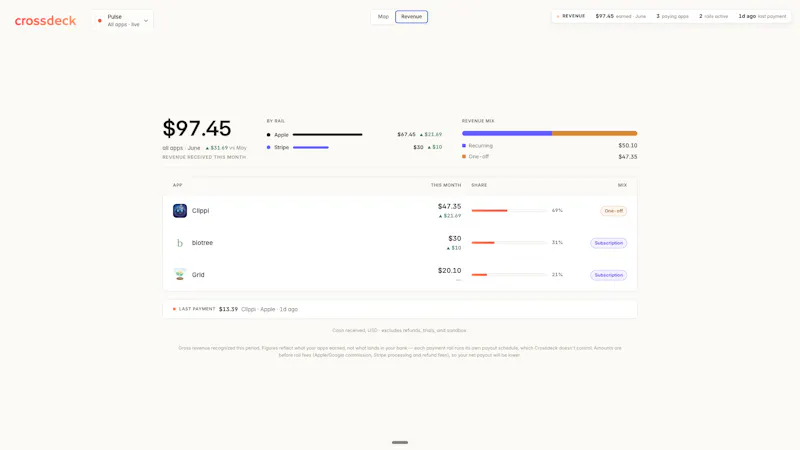Click the Stripe rail revenue bar
Image resolution: width=800 pixels, height=450 pixels.
coord(311,147)
